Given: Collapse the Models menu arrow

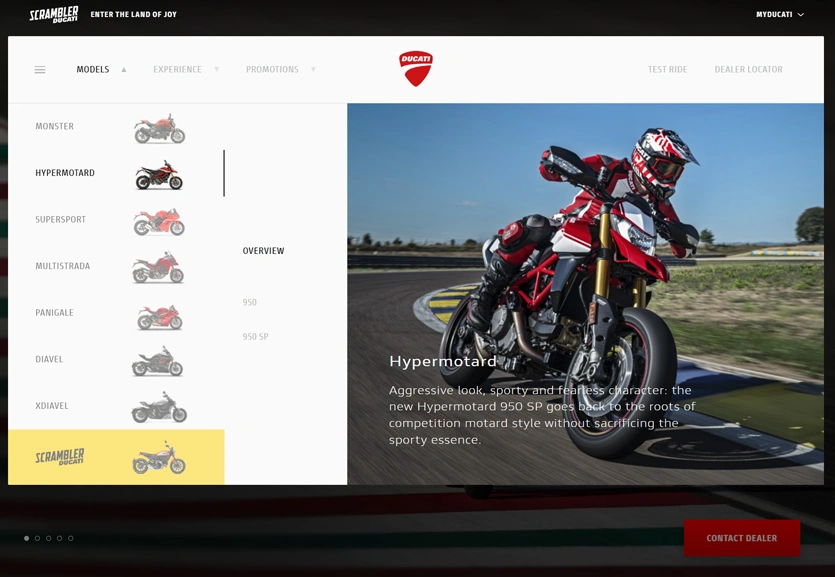Looking at the screenshot, I should point(124,70).
